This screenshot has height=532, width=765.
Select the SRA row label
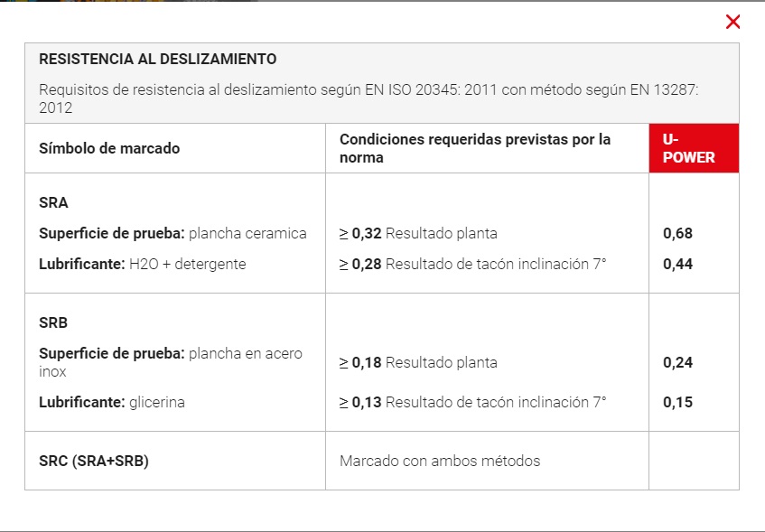pos(53,202)
